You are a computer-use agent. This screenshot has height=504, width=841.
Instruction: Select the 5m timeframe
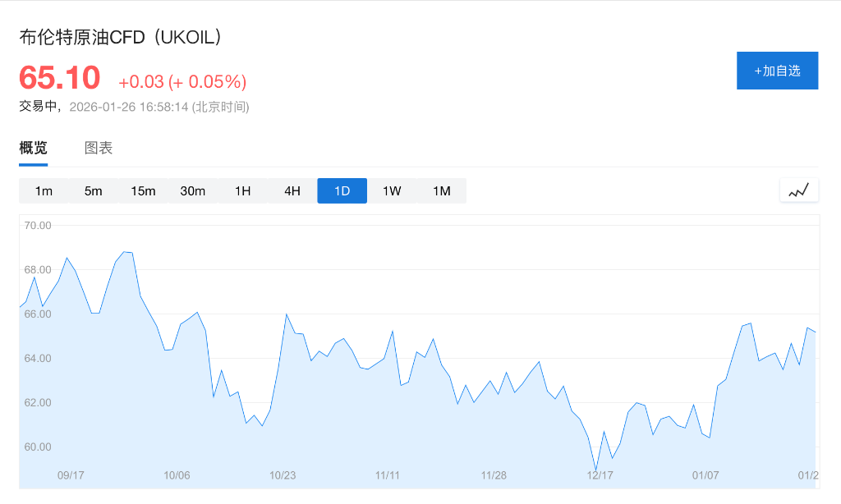[93, 190]
